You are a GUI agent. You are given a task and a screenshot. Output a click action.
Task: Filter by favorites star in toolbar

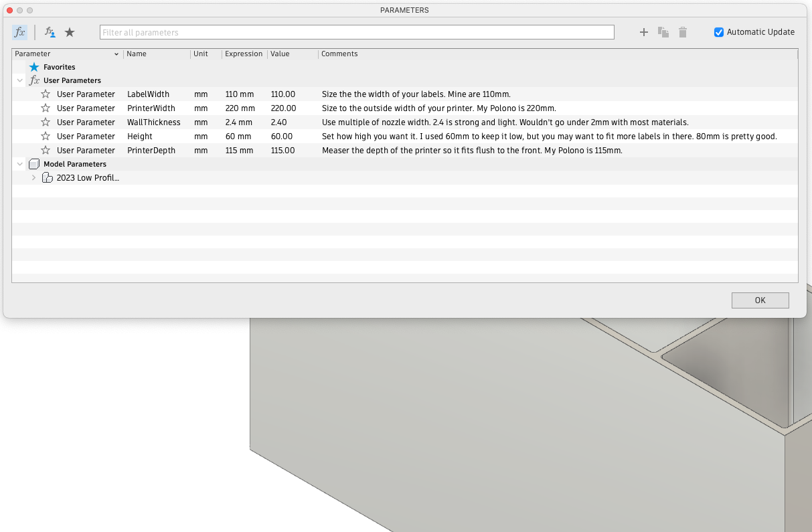click(x=70, y=32)
